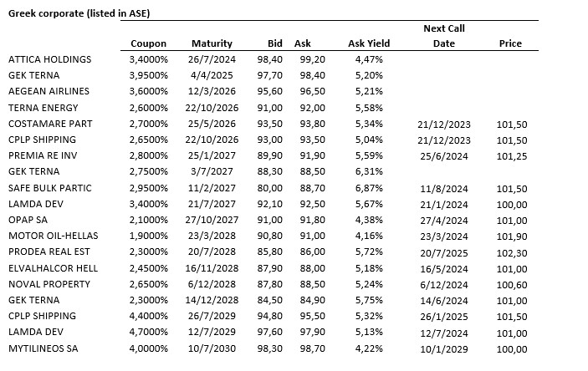
Task: Click the Next Call Date header
Action: coord(443,36)
